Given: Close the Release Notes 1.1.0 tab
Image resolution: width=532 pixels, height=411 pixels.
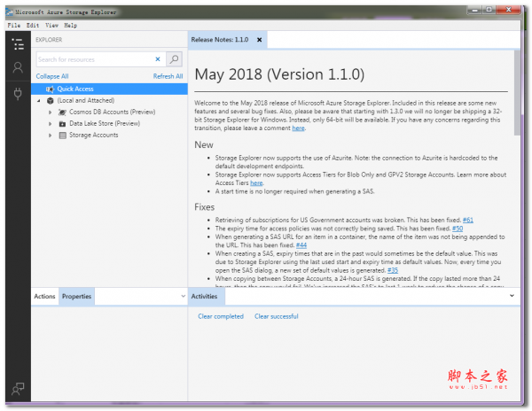Looking at the screenshot, I should (259, 40).
